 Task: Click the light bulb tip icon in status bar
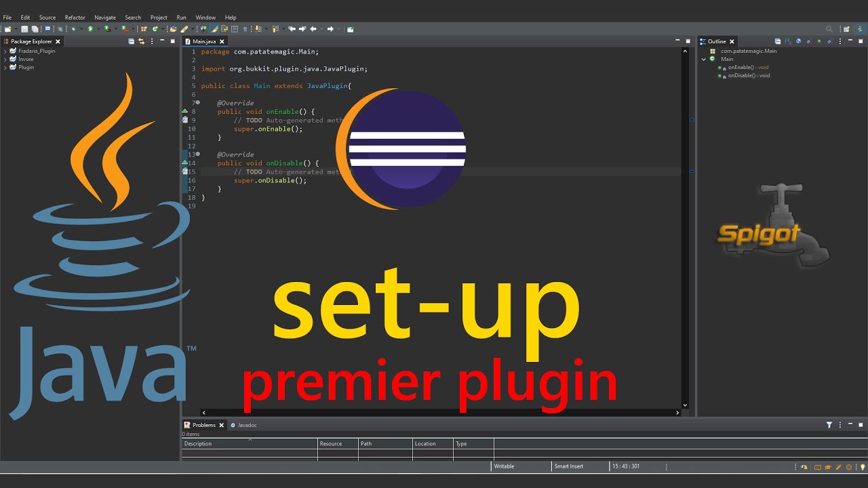863,467
